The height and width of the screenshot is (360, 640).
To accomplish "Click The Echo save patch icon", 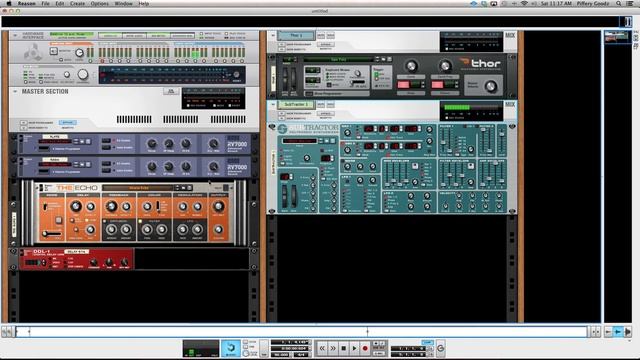I will coord(190,188).
